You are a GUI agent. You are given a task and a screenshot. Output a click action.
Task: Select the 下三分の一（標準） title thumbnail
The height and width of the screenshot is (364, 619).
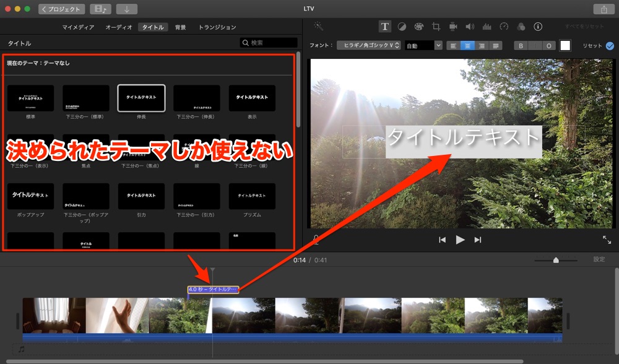(85, 98)
